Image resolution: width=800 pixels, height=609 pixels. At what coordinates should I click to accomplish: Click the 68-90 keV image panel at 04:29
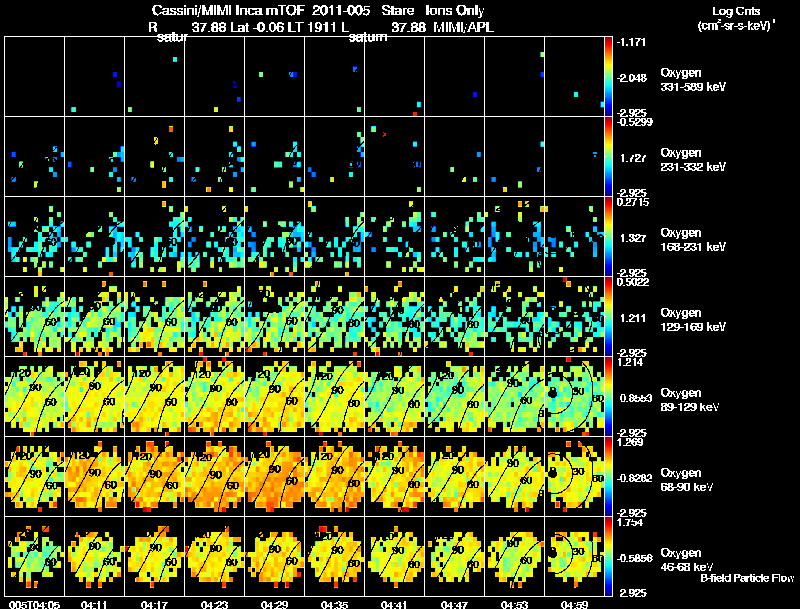tap(274, 476)
